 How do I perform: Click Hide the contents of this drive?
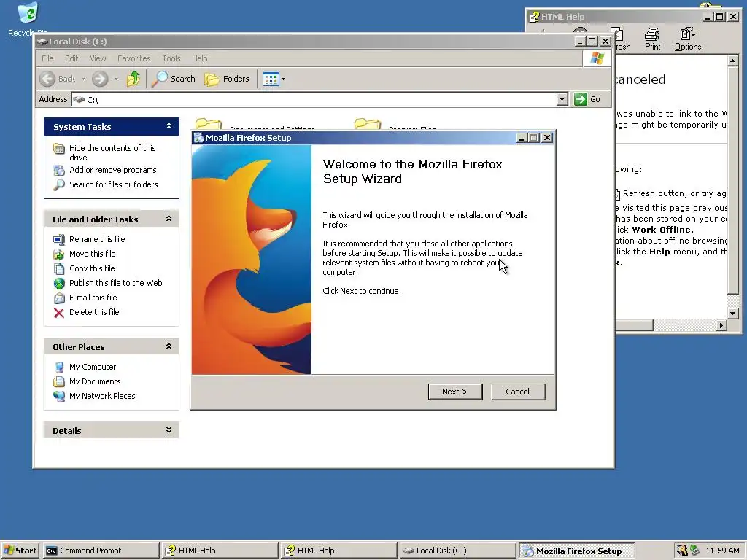[x=112, y=152]
